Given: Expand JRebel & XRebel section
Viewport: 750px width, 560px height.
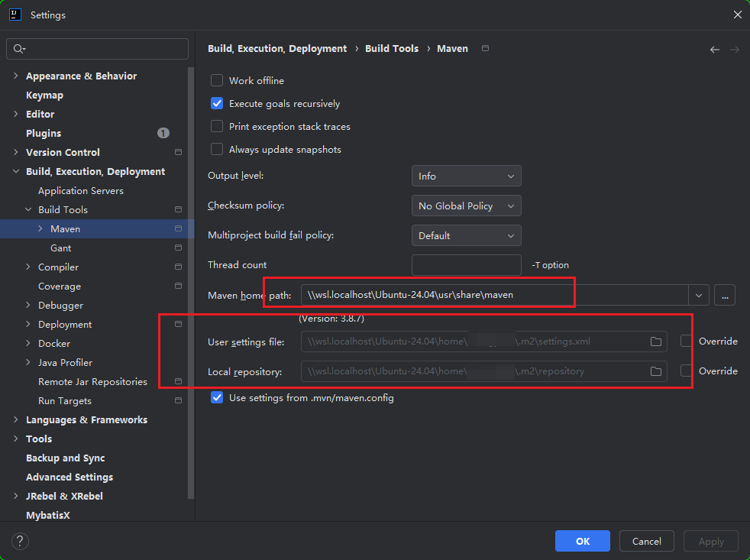Looking at the screenshot, I should [x=16, y=497].
